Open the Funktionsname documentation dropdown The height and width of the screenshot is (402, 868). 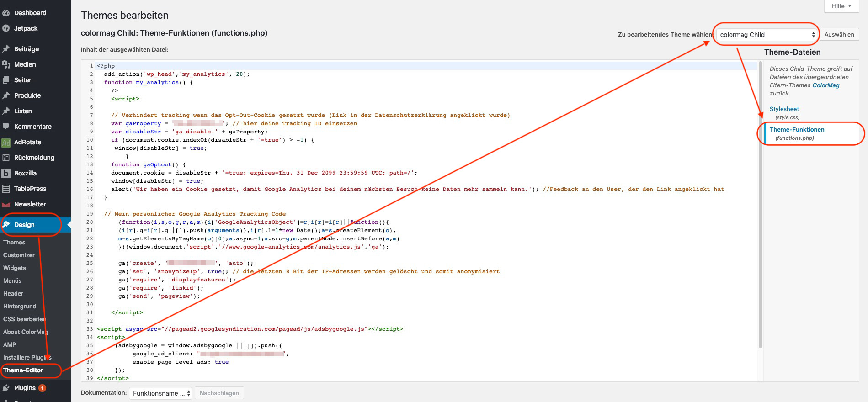pyautogui.click(x=160, y=393)
